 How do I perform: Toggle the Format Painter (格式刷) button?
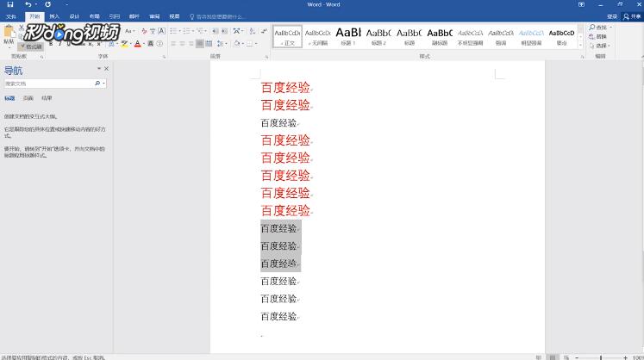tap(31, 47)
